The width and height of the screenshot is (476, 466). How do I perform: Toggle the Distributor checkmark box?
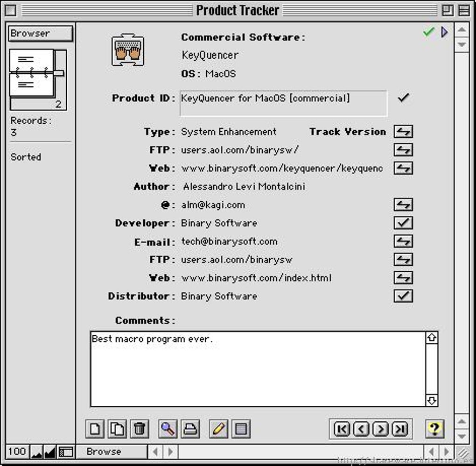coord(403,296)
